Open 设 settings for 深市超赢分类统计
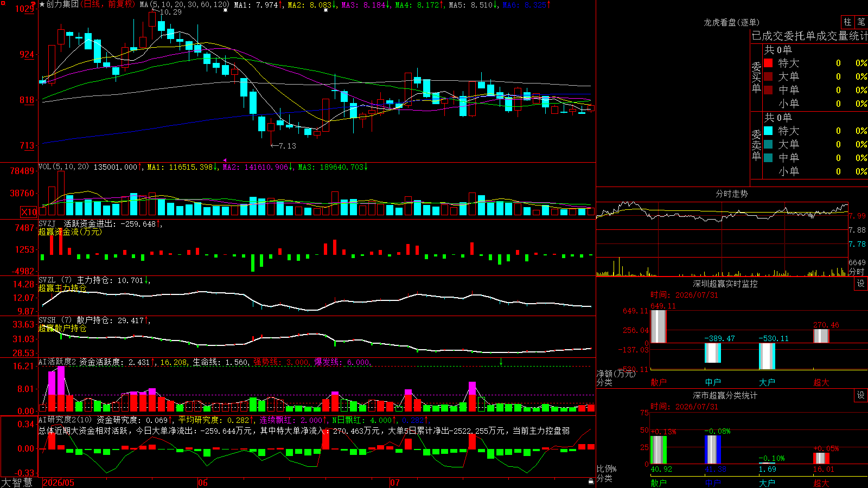This screenshot has width=868, height=488. pos(861,395)
